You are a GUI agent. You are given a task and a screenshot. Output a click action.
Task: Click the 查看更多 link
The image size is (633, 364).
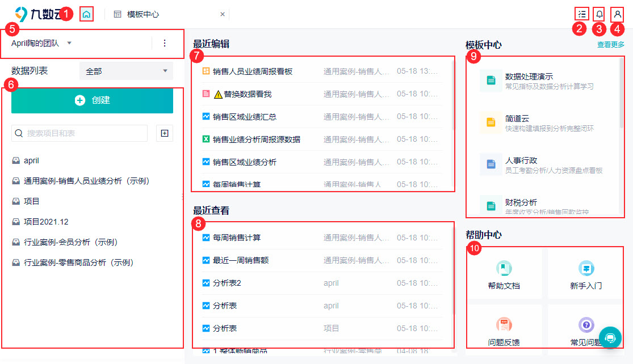[x=610, y=45]
